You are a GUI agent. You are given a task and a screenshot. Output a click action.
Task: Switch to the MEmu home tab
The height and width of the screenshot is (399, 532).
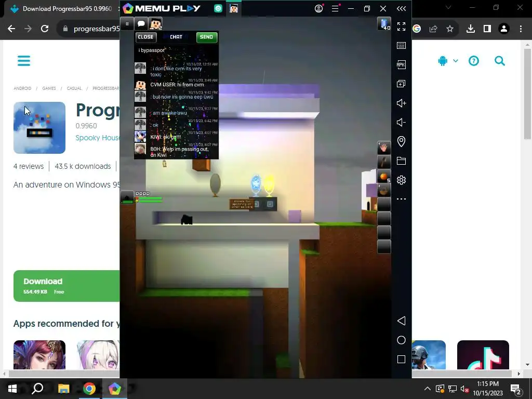click(218, 8)
